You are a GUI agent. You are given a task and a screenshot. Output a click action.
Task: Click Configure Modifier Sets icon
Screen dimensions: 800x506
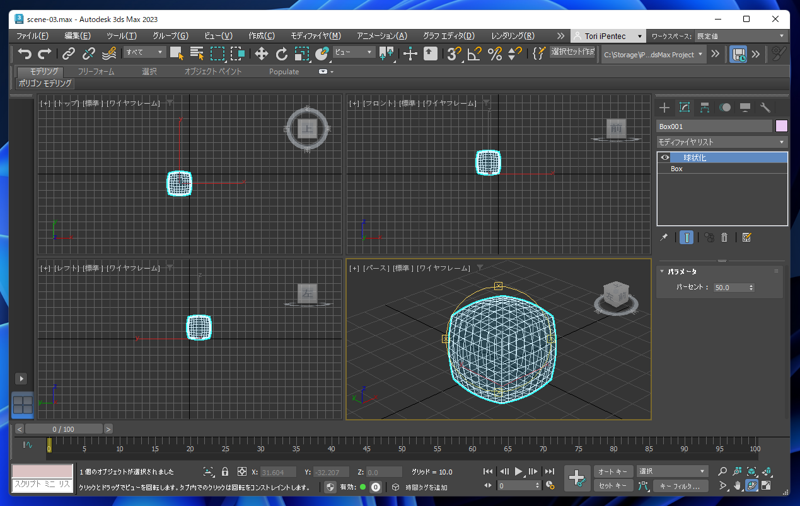[746, 238]
